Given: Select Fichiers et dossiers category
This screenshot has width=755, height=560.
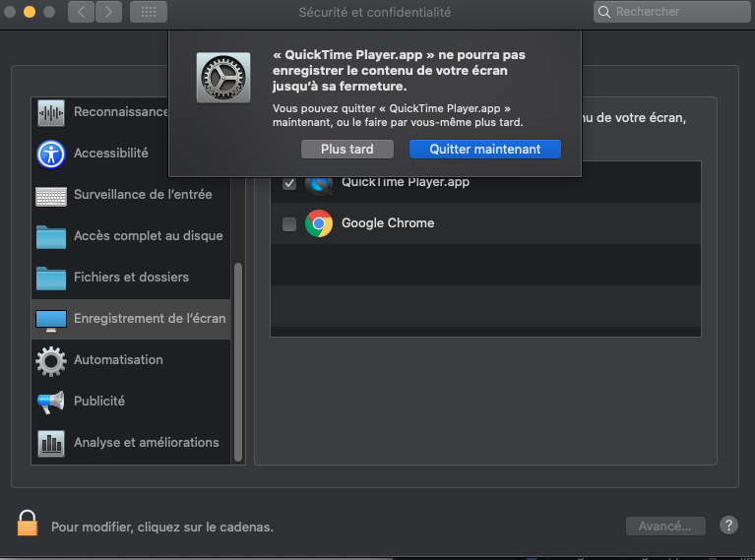Looking at the screenshot, I should 131,279.
